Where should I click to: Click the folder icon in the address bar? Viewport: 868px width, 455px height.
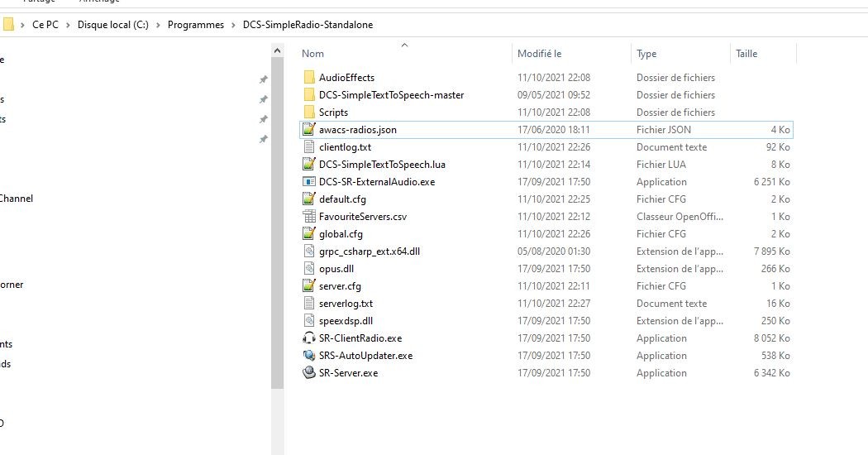pos(7,24)
